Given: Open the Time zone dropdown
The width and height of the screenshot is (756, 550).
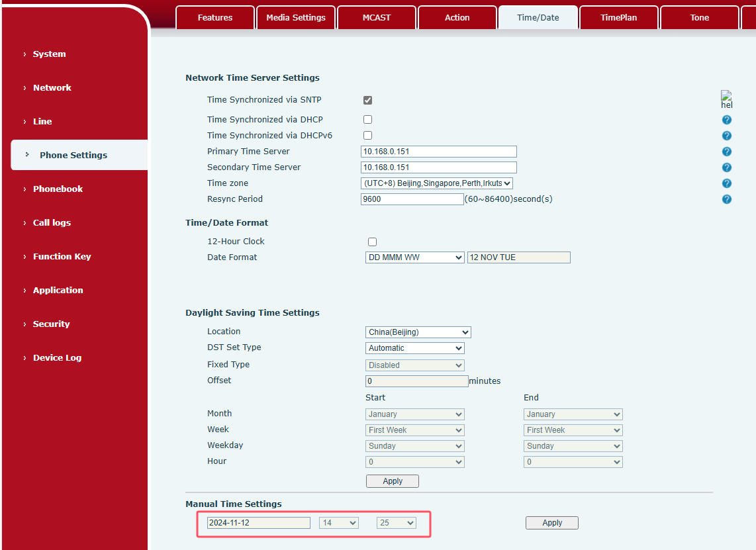Looking at the screenshot, I should point(437,183).
